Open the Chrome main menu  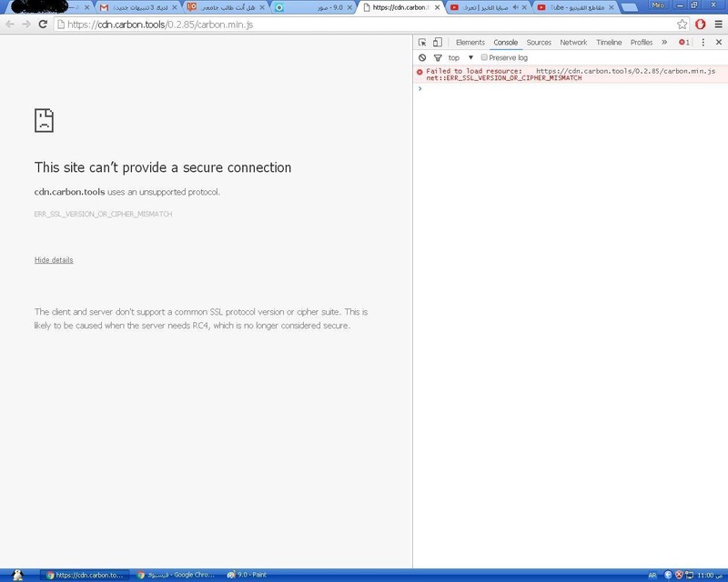(x=718, y=25)
